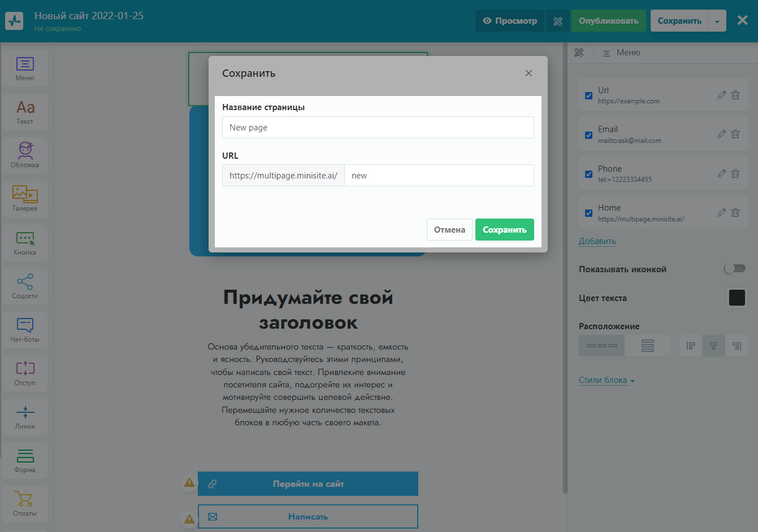The width and height of the screenshot is (758, 532).
Task: Delete the Phone menu item
Action: (x=735, y=173)
